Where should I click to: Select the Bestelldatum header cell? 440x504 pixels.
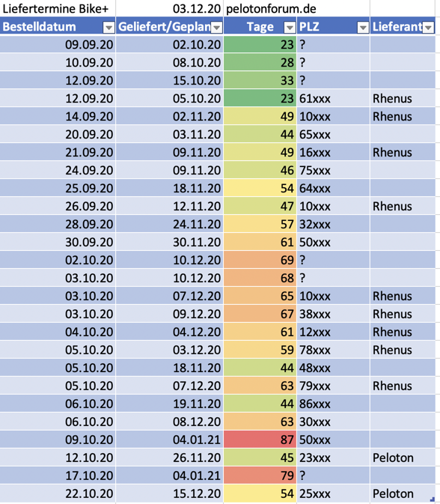coord(58,26)
